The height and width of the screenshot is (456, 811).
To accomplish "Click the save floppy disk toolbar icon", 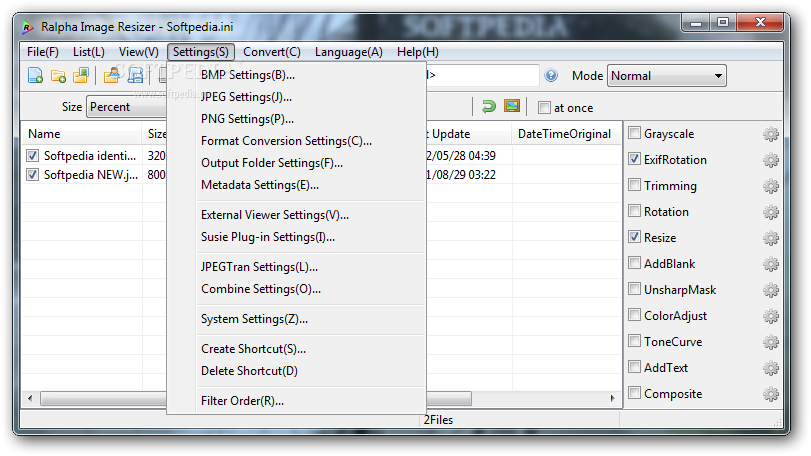I will point(135,75).
